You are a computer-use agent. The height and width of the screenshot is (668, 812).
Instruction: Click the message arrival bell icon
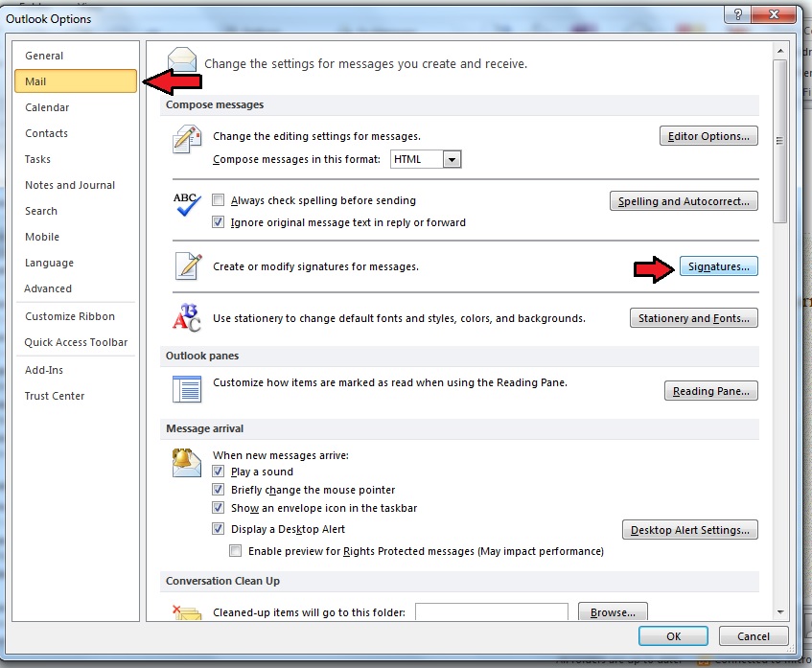point(186,463)
